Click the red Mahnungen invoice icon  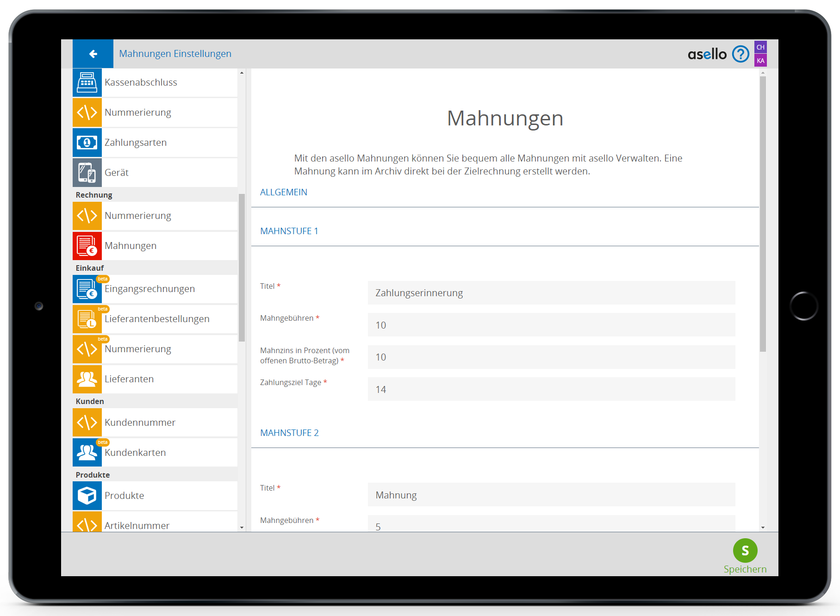[x=87, y=246]
